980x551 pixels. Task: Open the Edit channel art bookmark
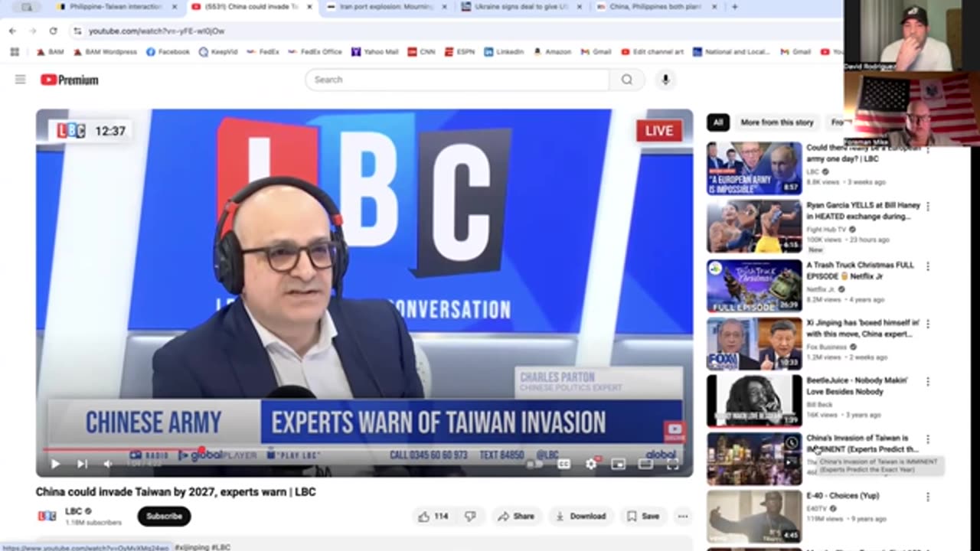652,52
